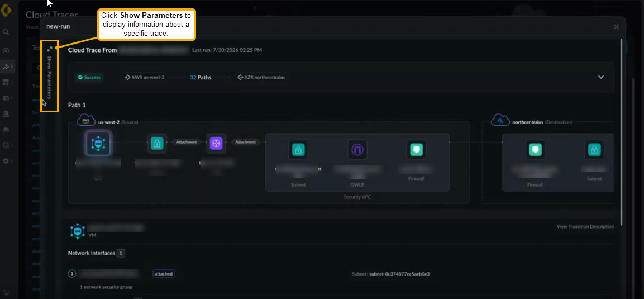Image resolution: width=644 pixels, height=299 pixels.
Task: Select the Subnet icon in northcentralus
Action: point(594,150)
